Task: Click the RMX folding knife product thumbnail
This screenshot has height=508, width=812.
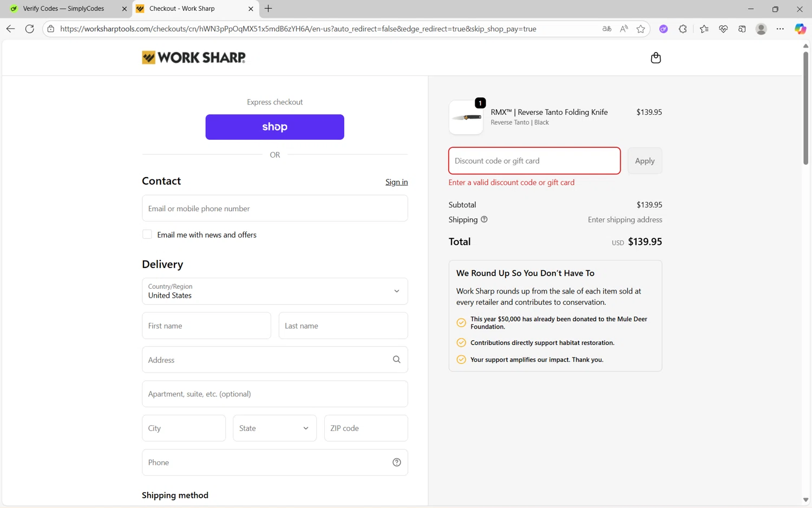Action: click(466, 118)
